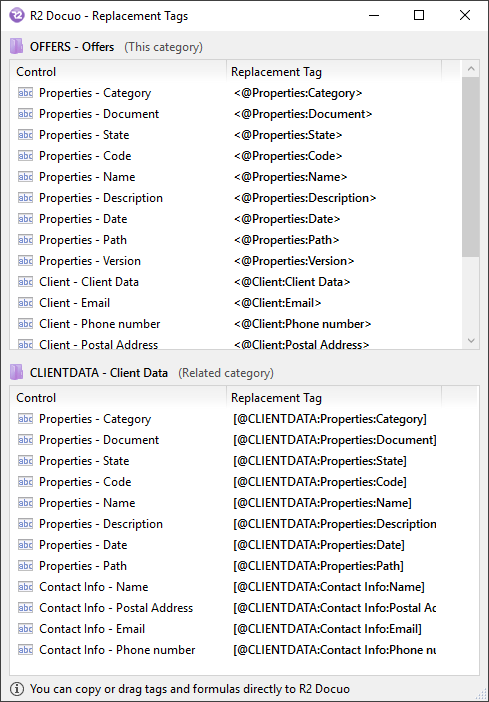This screenshot has width=489, height=702.
Task: Select the Properties - Description row in Client Data
Action: 227,523
